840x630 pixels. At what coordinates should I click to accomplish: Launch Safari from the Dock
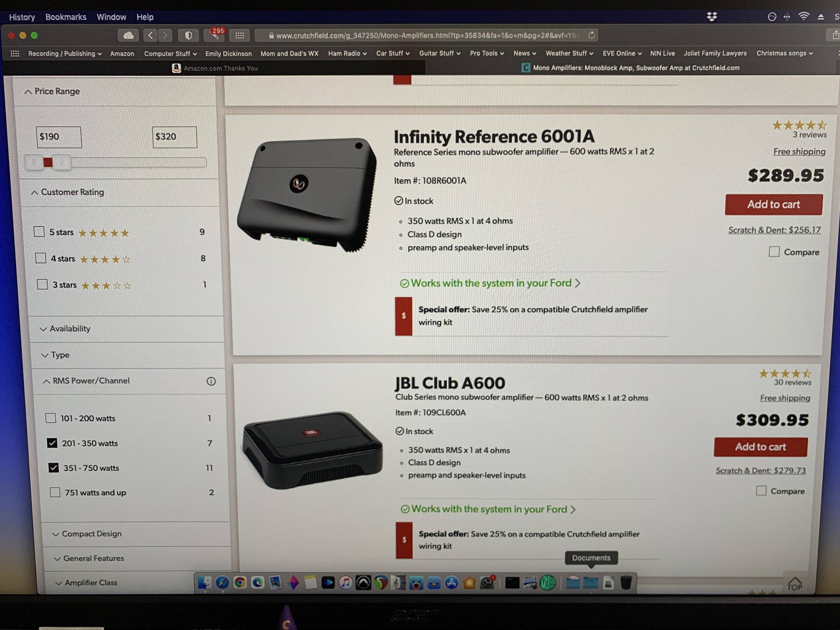pos(222,582)
